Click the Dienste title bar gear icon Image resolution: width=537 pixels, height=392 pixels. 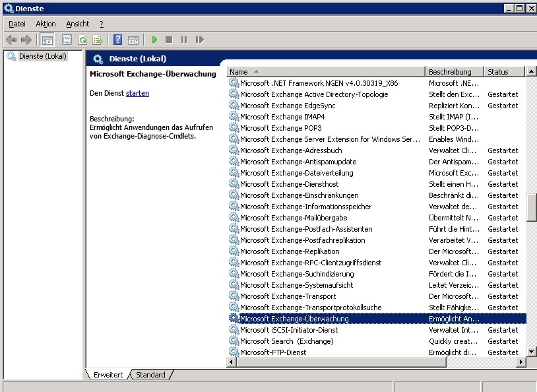tap(9, 8)
